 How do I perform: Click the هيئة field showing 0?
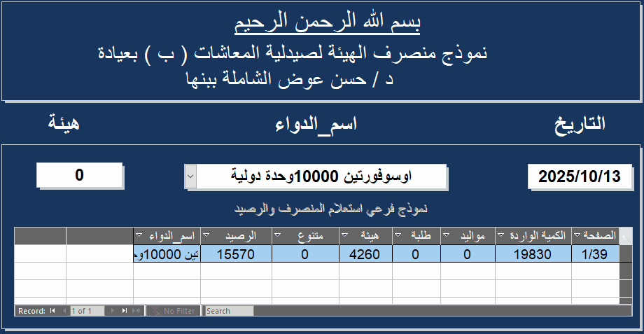click(79, 175)
